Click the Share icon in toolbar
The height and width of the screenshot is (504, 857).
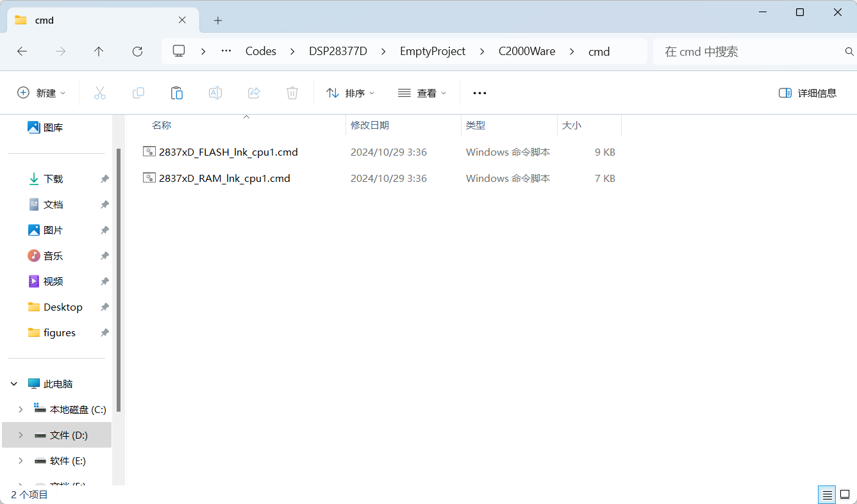pyautogui.click(x=254, y=93)
